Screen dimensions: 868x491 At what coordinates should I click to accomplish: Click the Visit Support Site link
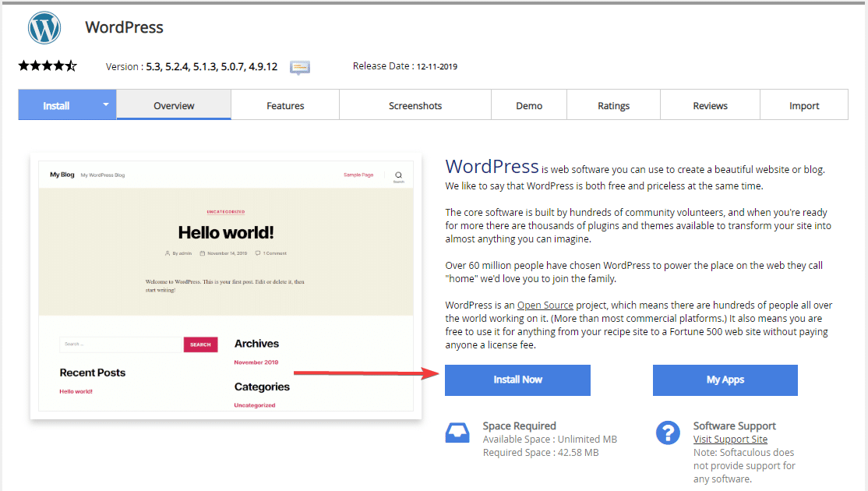click(x=730, y=440)
